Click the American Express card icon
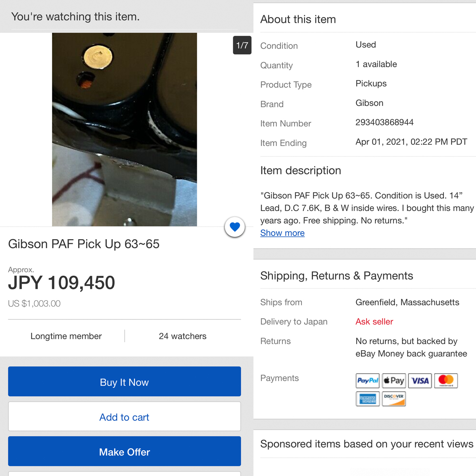 (368, 399)
